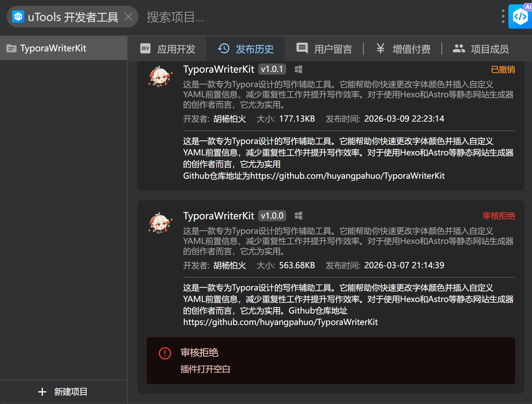This screenshot has height=404, width=532.
Task: Click the red rejection warning icon
Action: point(165,353)
